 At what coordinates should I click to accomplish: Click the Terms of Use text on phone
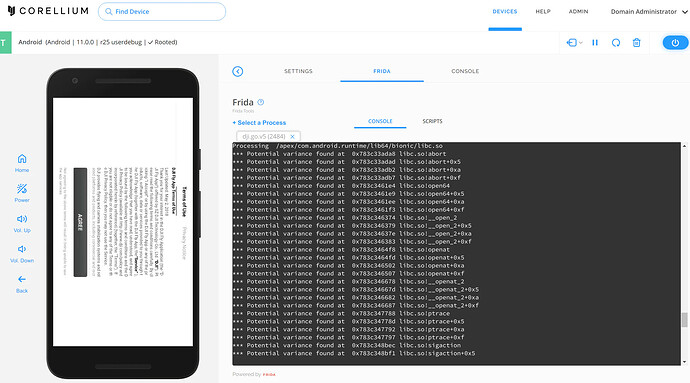point(184,202)
